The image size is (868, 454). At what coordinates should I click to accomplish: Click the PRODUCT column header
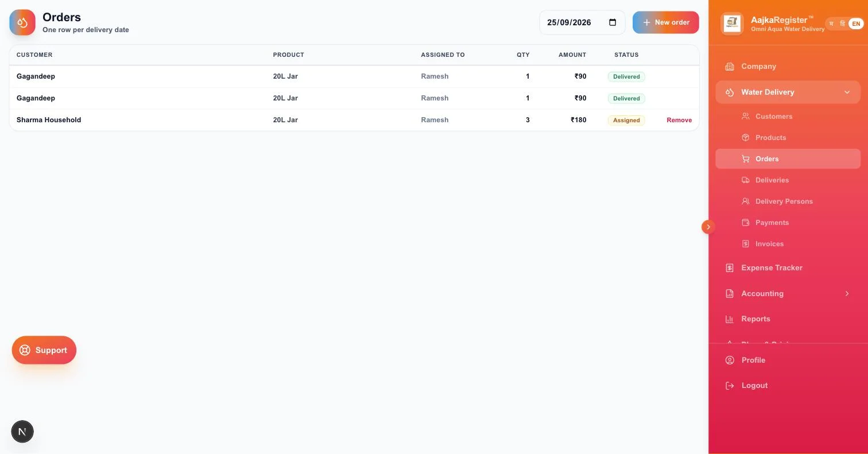pos(289,55)
